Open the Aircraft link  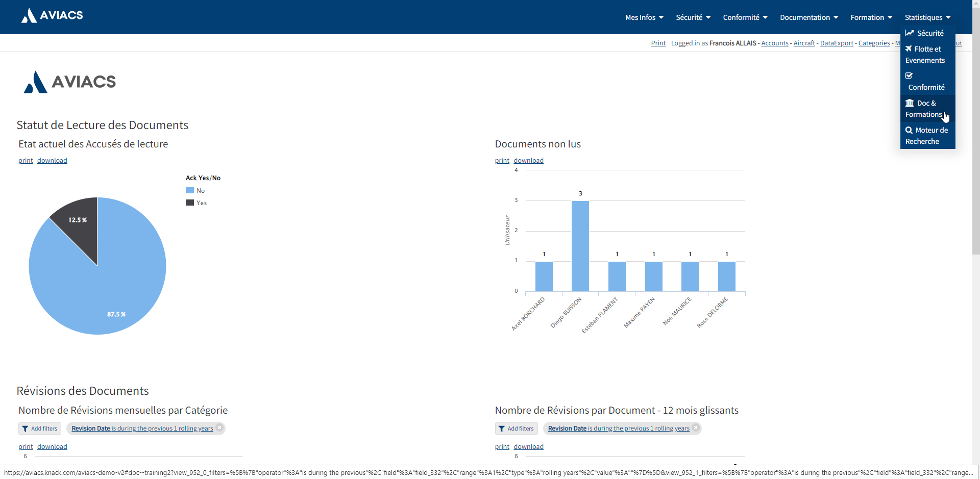point(804,43)
